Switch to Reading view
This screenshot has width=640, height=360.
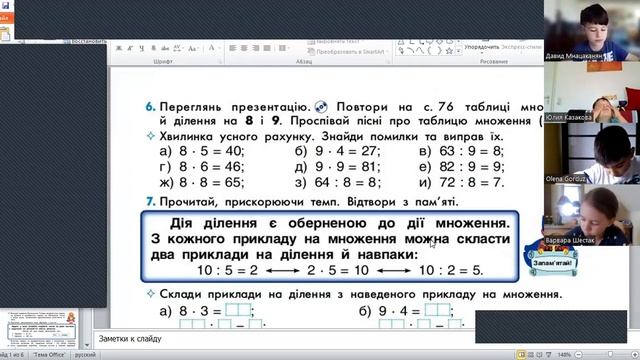539,355
